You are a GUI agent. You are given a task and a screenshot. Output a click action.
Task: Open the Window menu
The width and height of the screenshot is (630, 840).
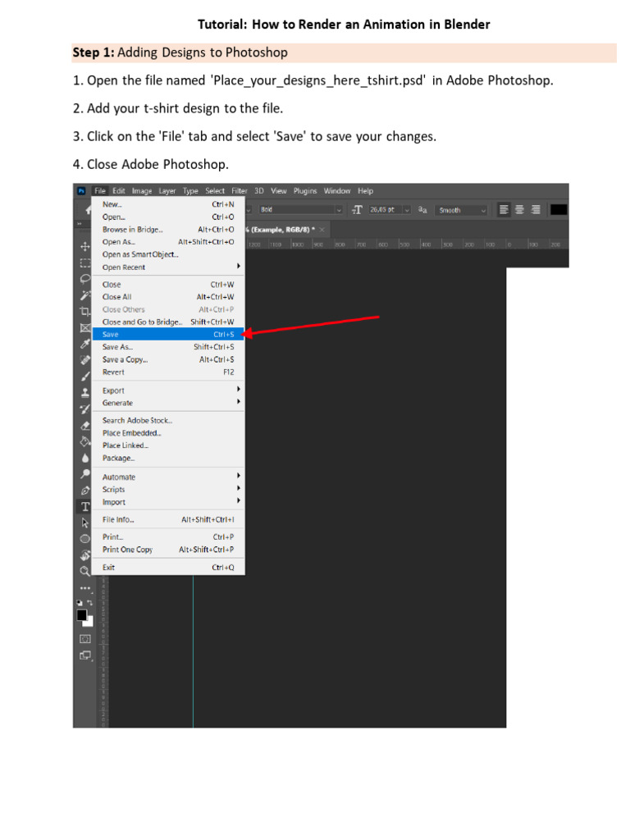point(337,190)
